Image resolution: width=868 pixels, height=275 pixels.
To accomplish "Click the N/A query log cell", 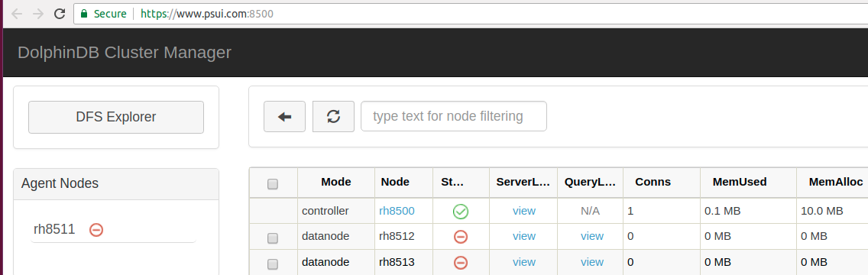I will tap(590, 211).
